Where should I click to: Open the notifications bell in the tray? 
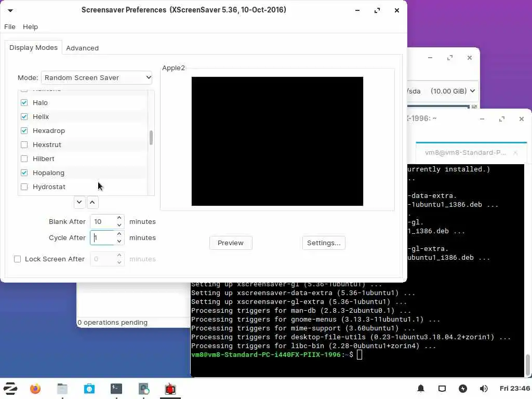click(421, 389)
